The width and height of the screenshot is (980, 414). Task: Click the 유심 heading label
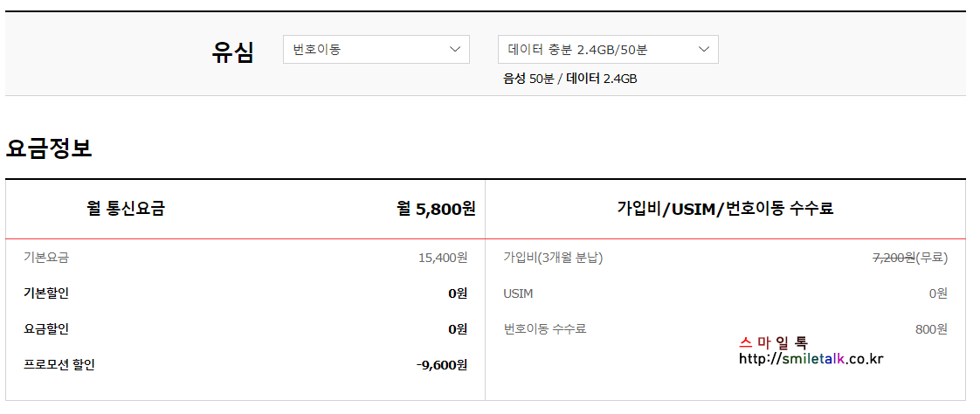click(232, 52)
